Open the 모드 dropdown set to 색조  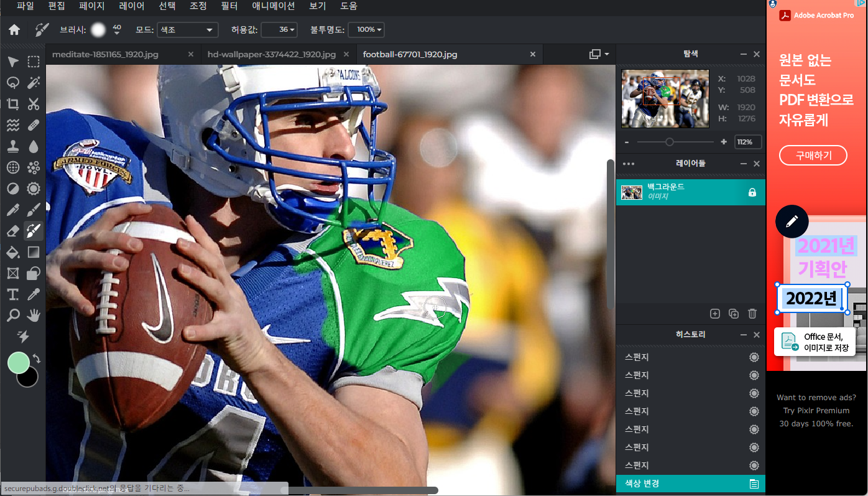187,29
